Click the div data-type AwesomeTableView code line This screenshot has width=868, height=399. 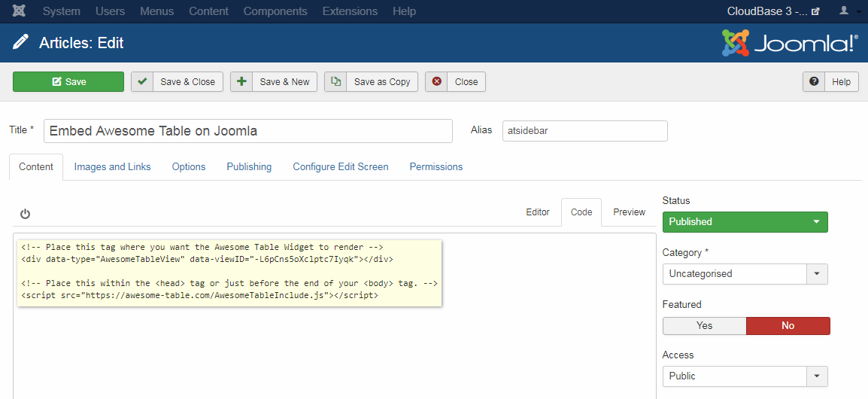[207, 259]
